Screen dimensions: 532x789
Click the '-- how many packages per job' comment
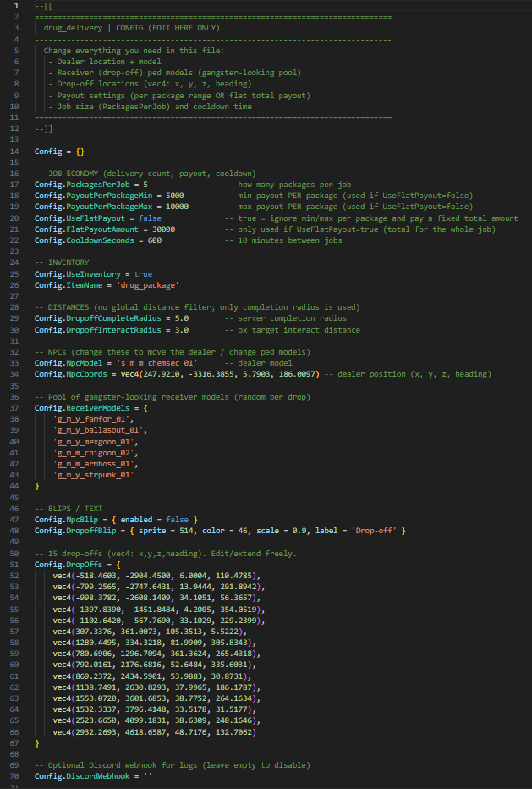pos(288,185)
